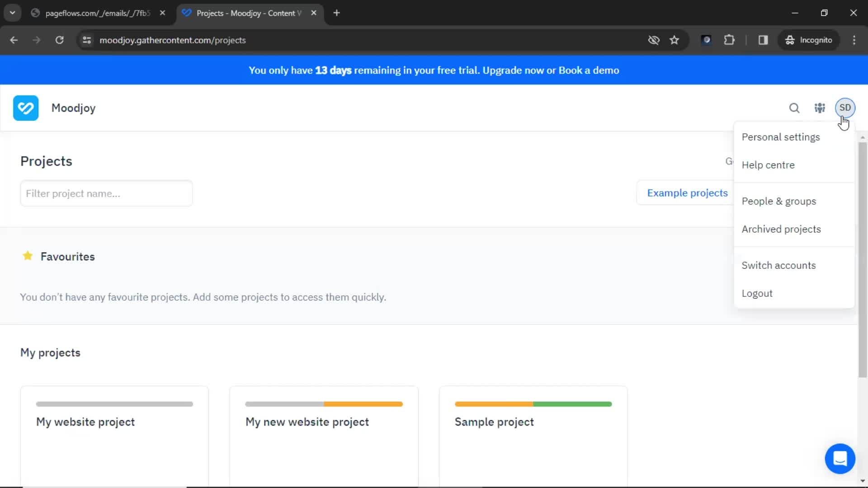Open Chrome three-dot menu
This screenshot has width=868, height=488.
click(854, 40)
